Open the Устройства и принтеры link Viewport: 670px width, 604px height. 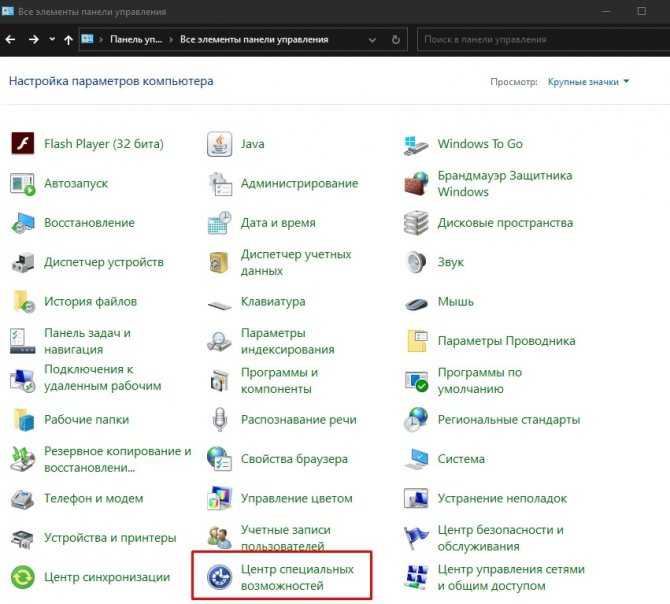pyautogui.click(x=110, y=538)
